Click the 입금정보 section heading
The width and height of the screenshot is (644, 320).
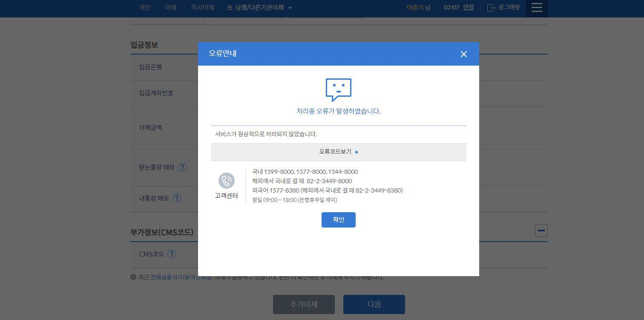click(144, 45)
